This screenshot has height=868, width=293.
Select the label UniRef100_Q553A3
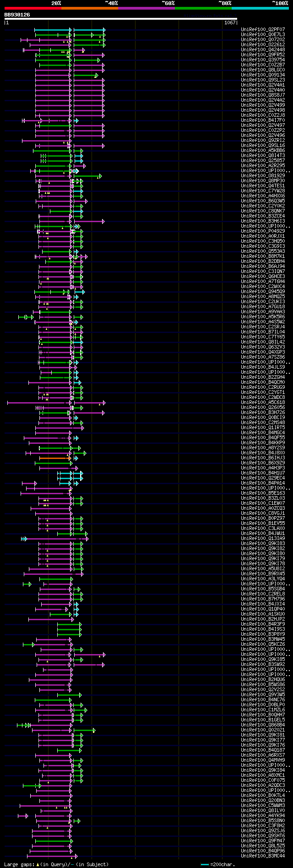point(263,251)
